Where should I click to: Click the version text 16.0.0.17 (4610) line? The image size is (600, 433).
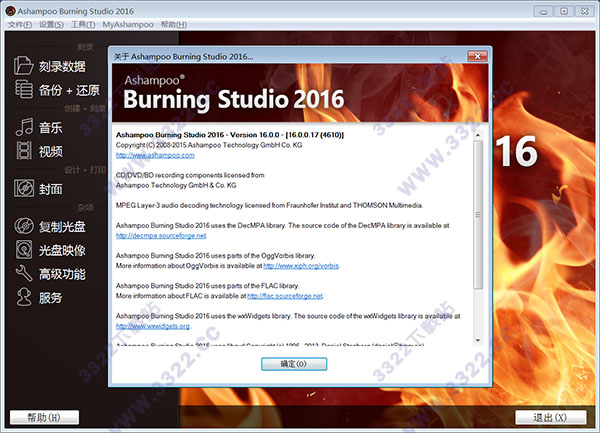[x=230, y=135]
